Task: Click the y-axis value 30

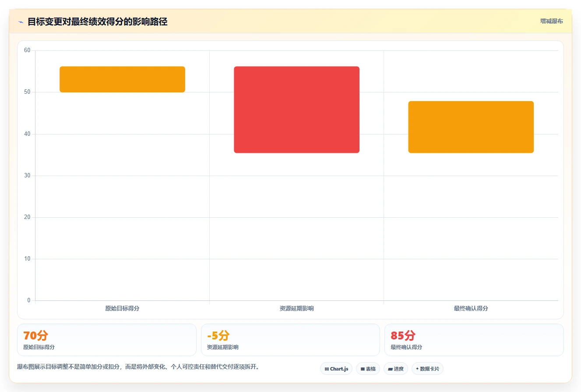Action: click(27, 176)
